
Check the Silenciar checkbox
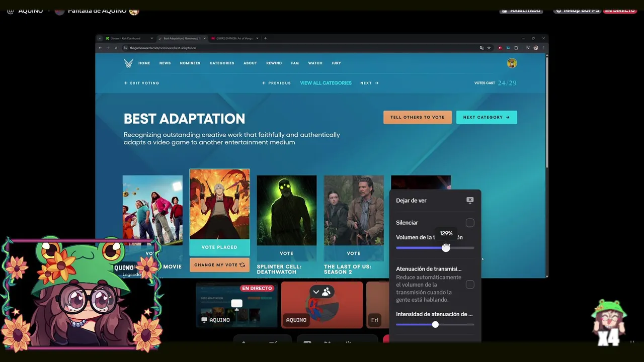click(470, 223)
